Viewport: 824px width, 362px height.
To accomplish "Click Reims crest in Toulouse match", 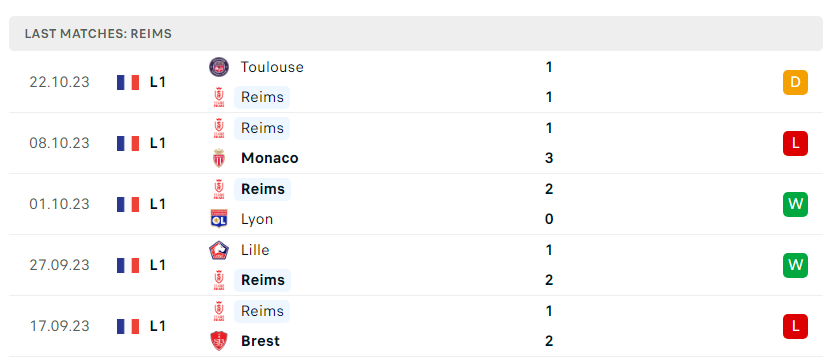I will click(x=219, y=97).
